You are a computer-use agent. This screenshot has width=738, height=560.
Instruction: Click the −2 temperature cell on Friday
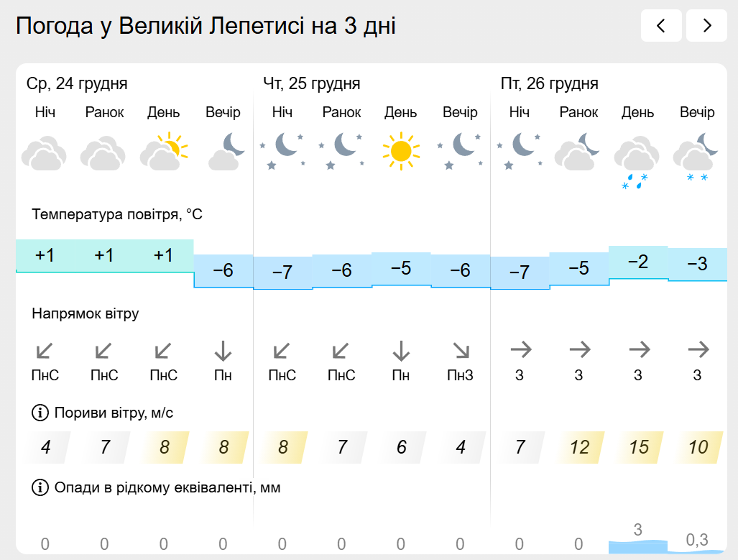pyautogui.click(x=638, y=262)
